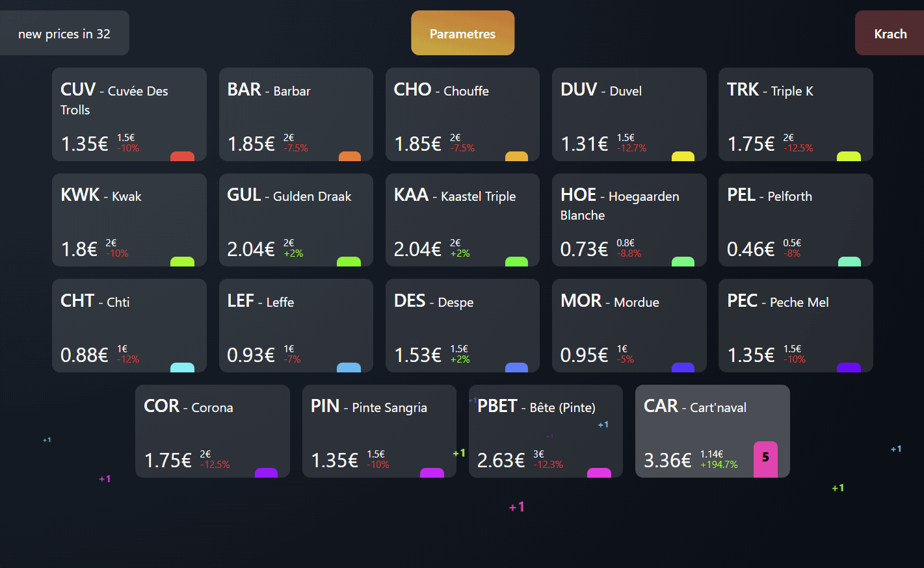Image resolution: width=924 pixels, height=568 pixels.
Task: Click the 1.8€ price on Kwak
Action: (x=79, y=250)
